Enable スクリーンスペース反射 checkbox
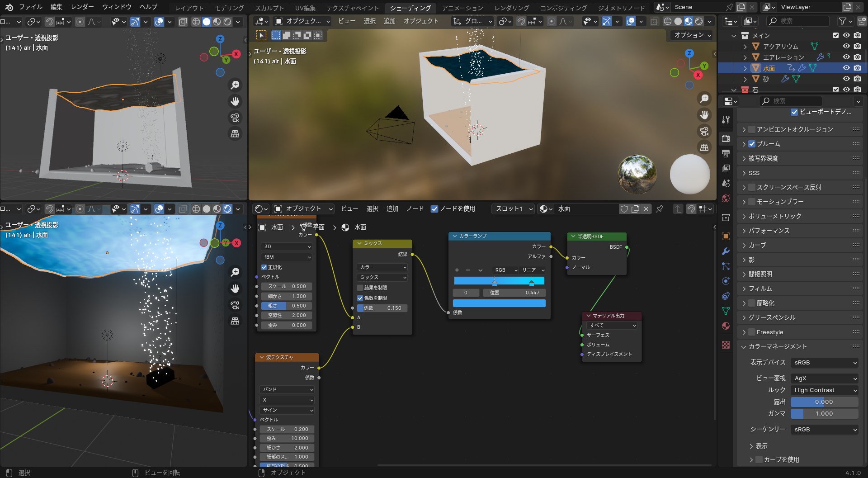 tap(752, 187)
